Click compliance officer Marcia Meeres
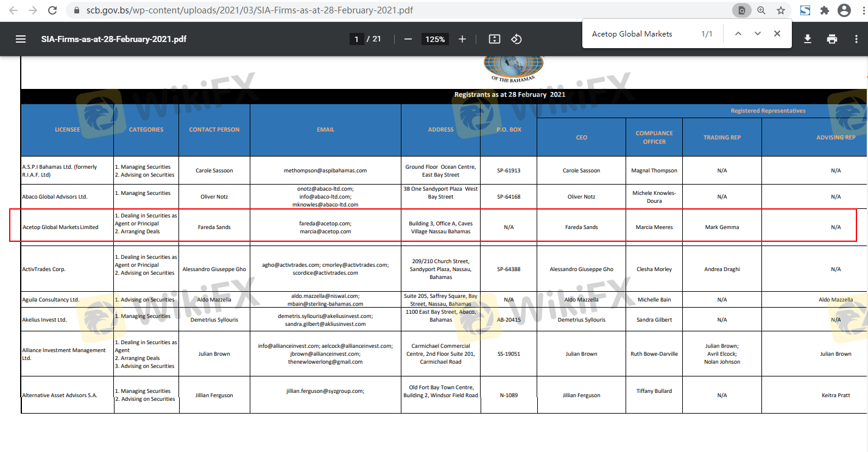This screenshot has width=868, height=452. pyautogui.click(x=654, y=227)
